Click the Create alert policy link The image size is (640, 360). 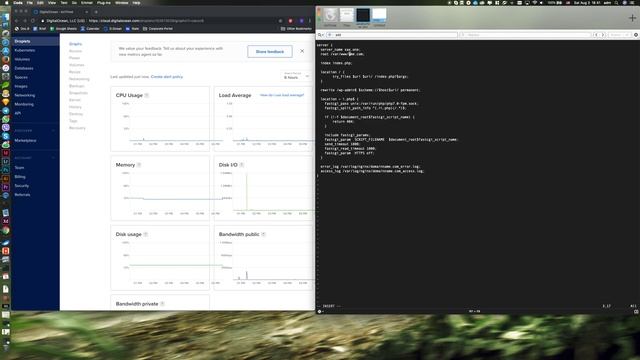click(167, 77)
